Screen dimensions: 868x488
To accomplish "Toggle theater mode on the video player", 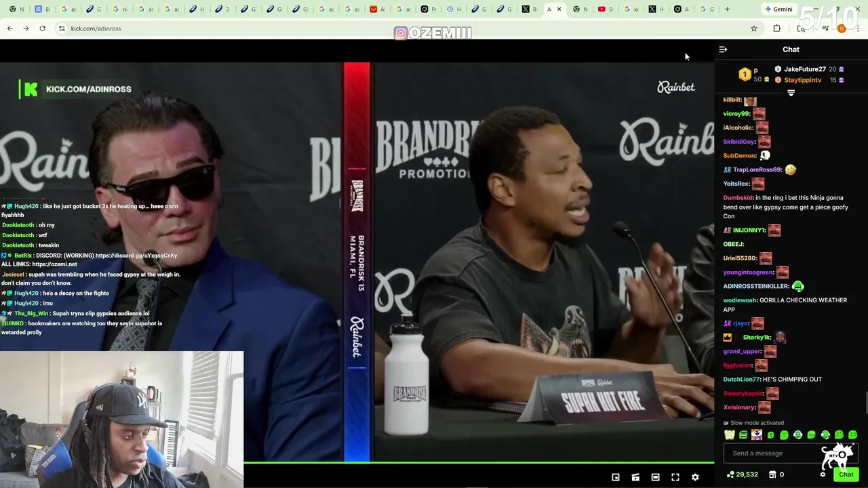I will (x=655, y=477).
